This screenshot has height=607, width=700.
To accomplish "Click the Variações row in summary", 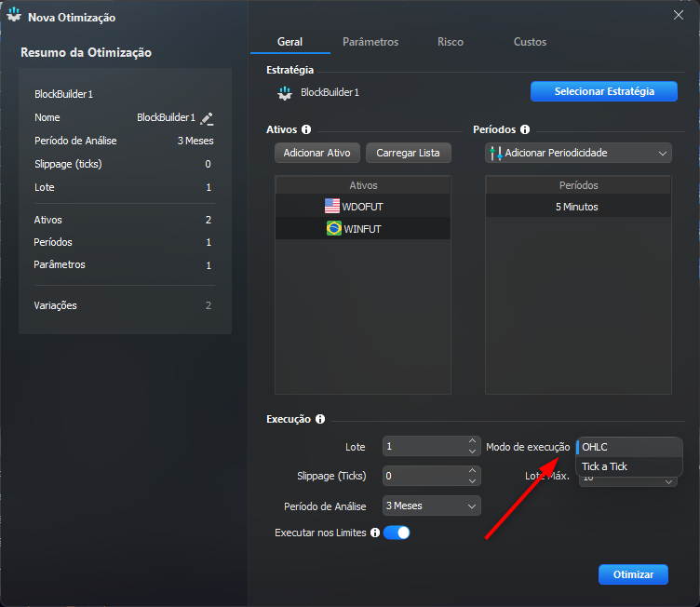I will click(x=123, y=305).
